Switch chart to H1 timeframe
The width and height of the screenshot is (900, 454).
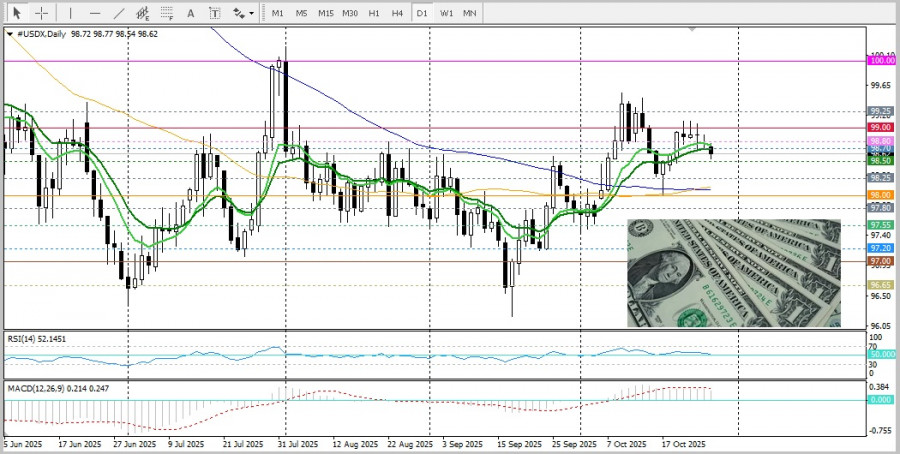tap(374, 13)
